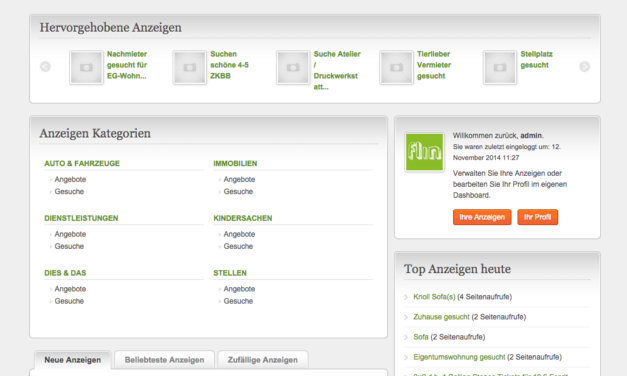Open the thumbnail for Stellplatz gesucht ad
Screen dimensions: 627x376
click(500, 67)
